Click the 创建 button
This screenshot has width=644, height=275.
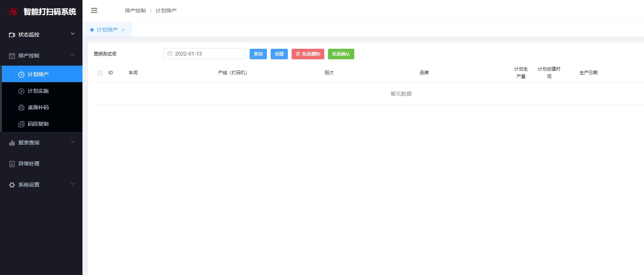click(x=279, y=54)
